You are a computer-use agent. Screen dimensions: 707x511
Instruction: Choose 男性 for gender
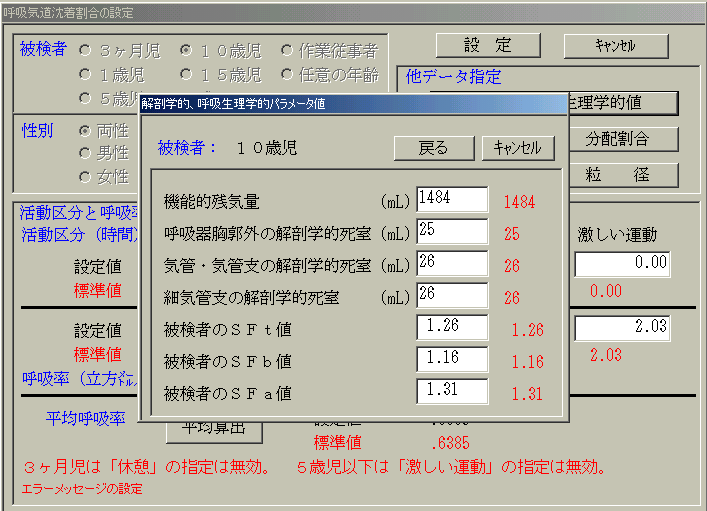pyautogui.click(x=86, y=153)
